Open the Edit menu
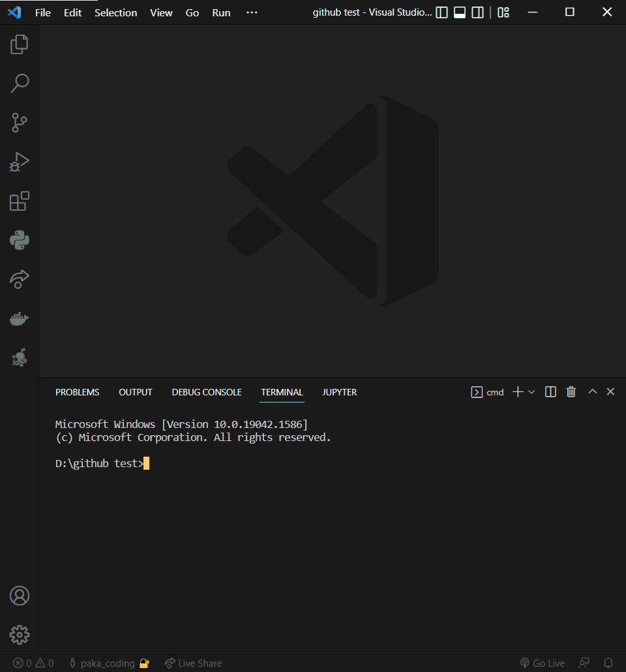 click(x=72, y=13)
